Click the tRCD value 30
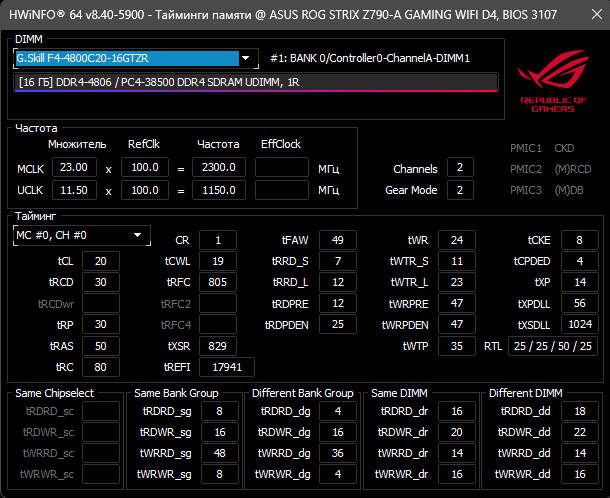610x498 pixels. (101, 282)
